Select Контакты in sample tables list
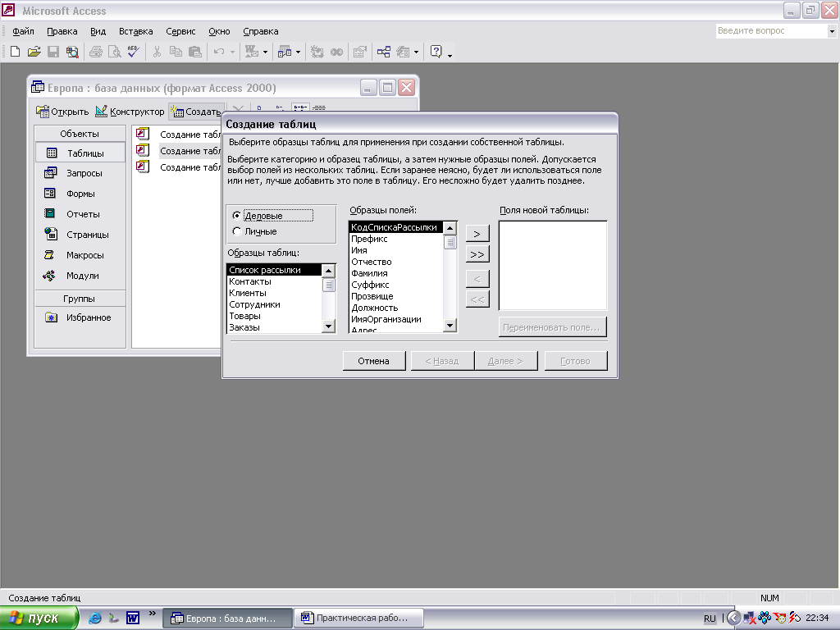This screenshot has height=630, width=840. (x=274, y=281)
